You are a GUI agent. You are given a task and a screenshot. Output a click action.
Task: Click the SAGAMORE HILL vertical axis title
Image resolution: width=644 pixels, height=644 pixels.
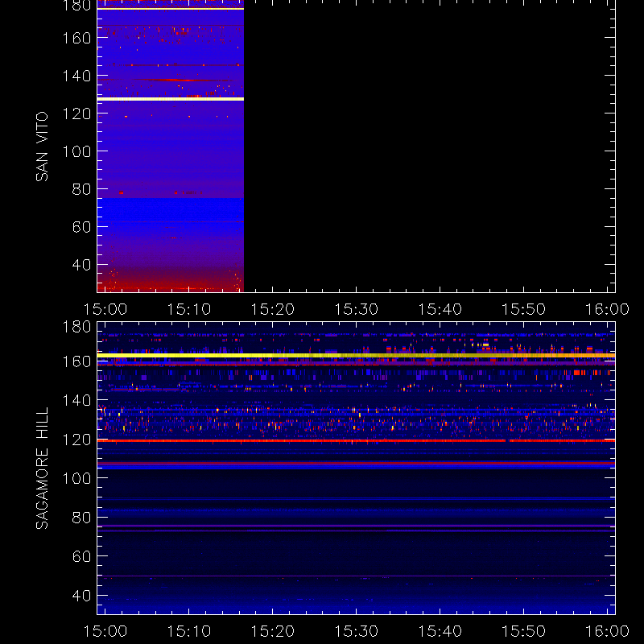coord(42,469)
